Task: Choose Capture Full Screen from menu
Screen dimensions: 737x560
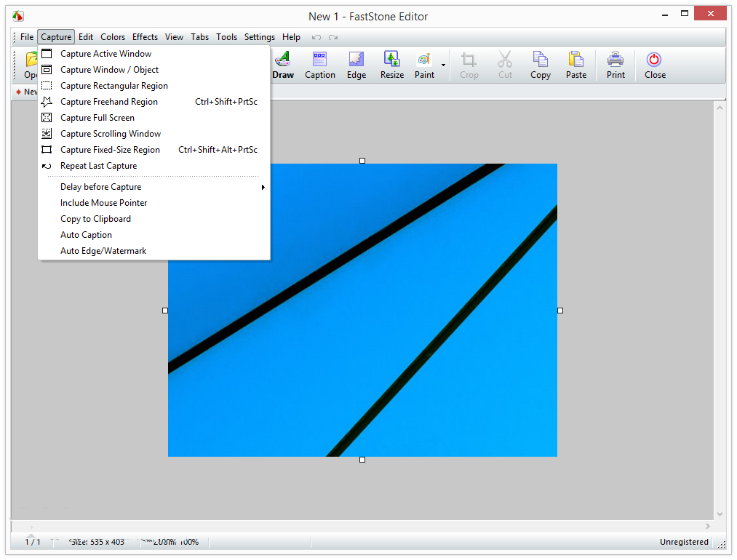Action: pyautogui.click(x=97, y=118)
